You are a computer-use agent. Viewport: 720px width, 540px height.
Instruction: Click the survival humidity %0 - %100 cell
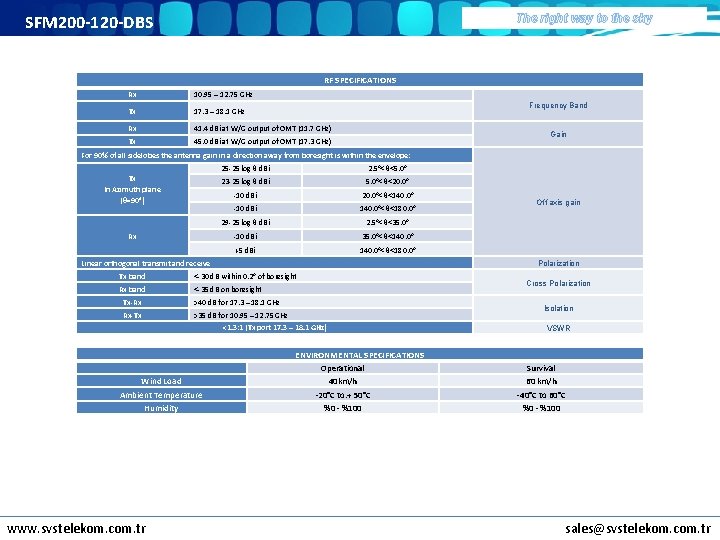[x=541, y=408]
